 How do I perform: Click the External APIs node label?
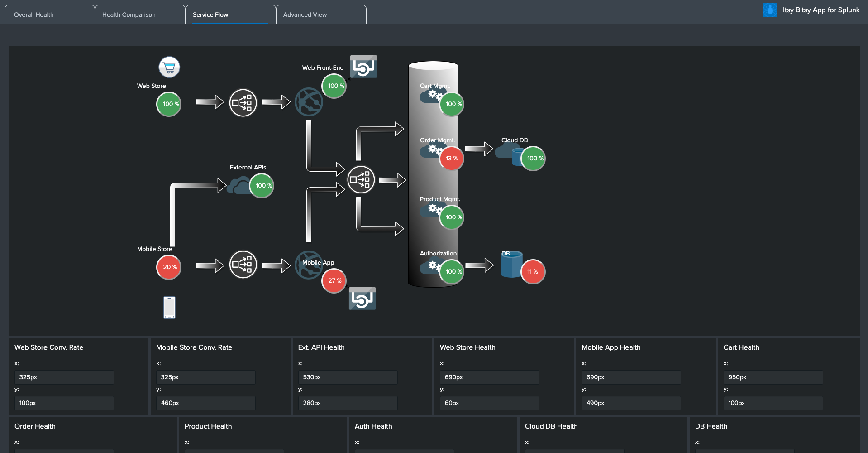248,168
